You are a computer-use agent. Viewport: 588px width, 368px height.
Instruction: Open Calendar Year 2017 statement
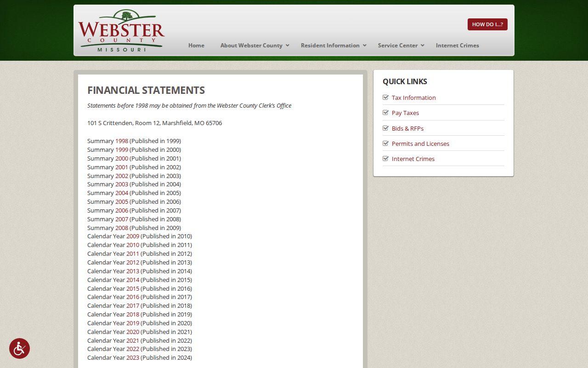pos(133,305)
